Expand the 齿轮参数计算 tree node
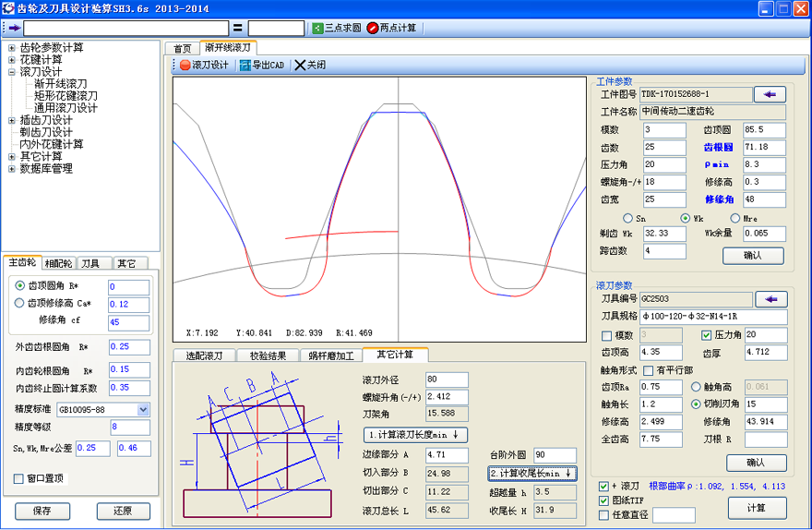The image size is (812, 530). [x=11, y=48]
